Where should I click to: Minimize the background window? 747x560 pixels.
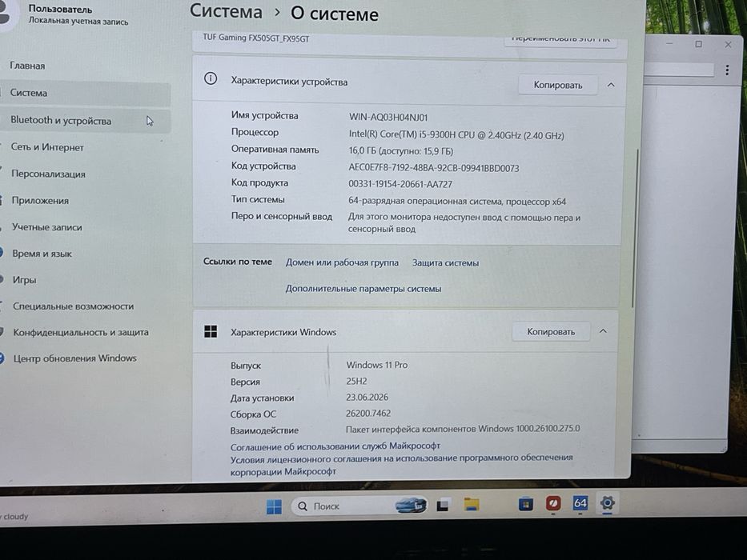(x=669, y=44)
